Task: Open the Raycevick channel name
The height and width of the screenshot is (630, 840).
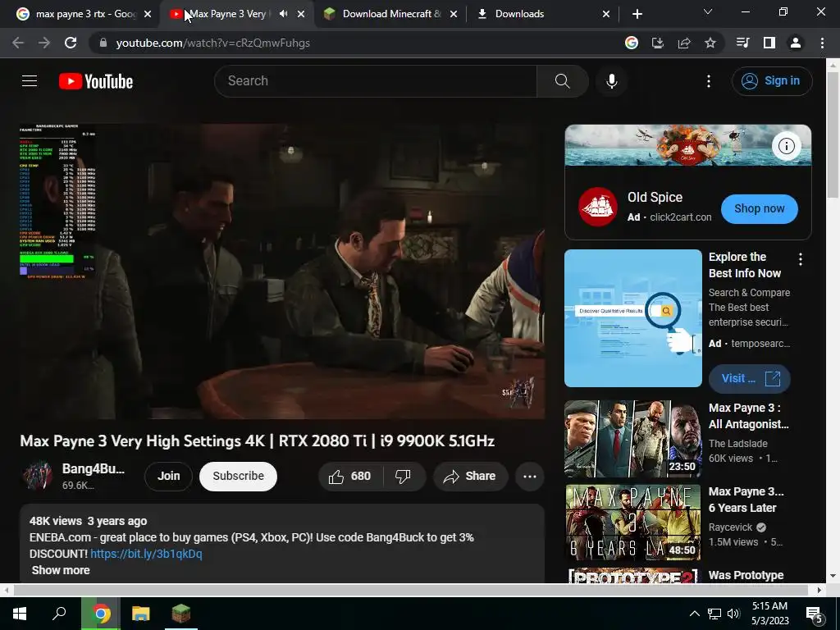Action: [731, 527]
